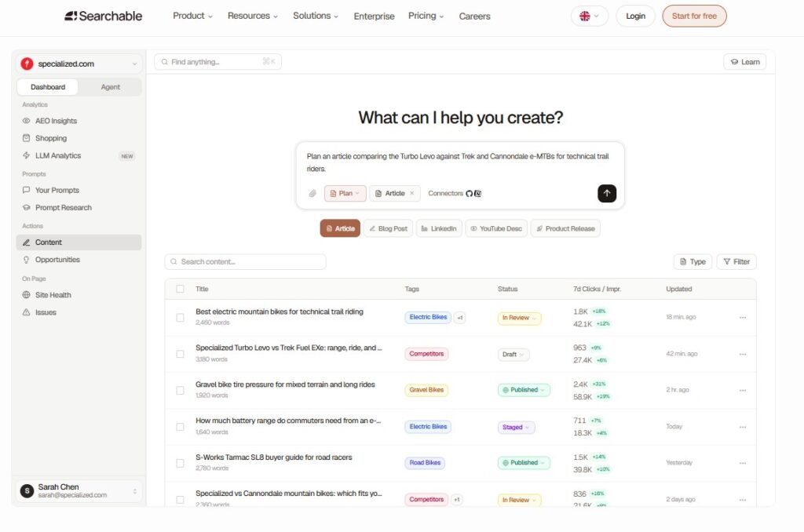Viewport: 804px width, 532px height.
Task: Select YouTube Desc content type
Action: (x=496, y=228)
